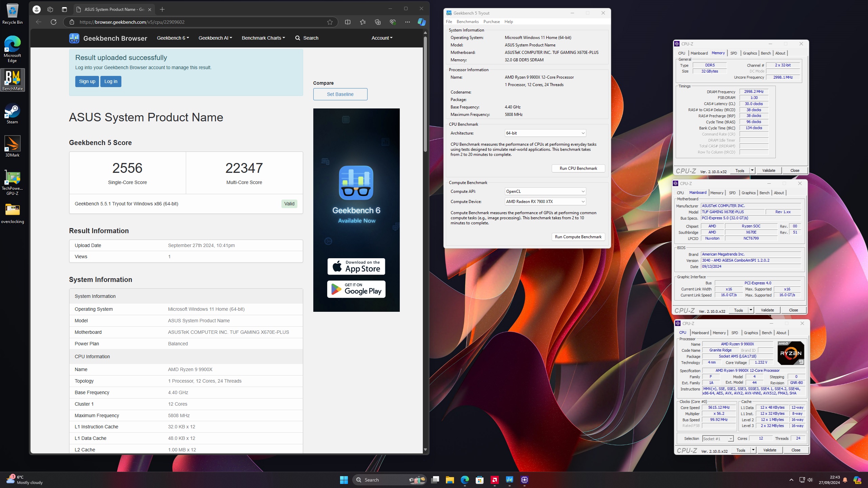Go back in the Edge browser

point(39,22)
